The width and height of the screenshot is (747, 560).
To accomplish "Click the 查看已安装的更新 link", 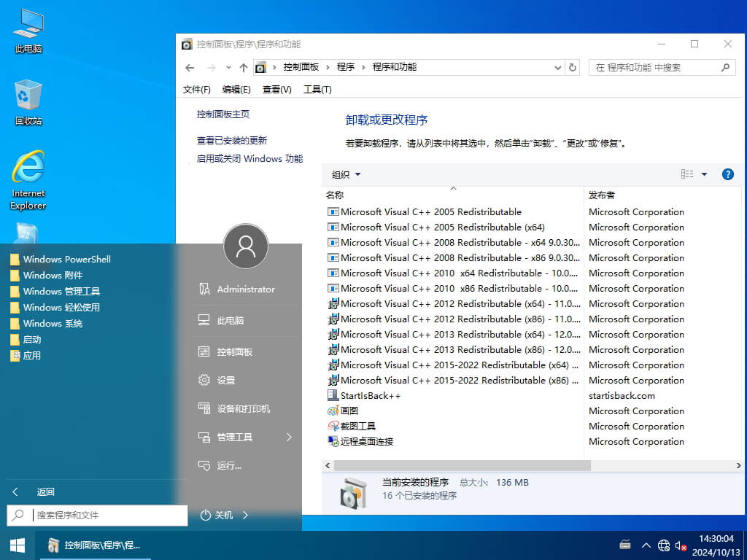I will (x=232, y=141).
